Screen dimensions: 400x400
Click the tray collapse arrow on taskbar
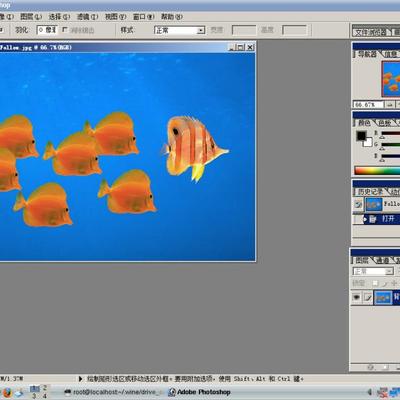tap(369, 392)
